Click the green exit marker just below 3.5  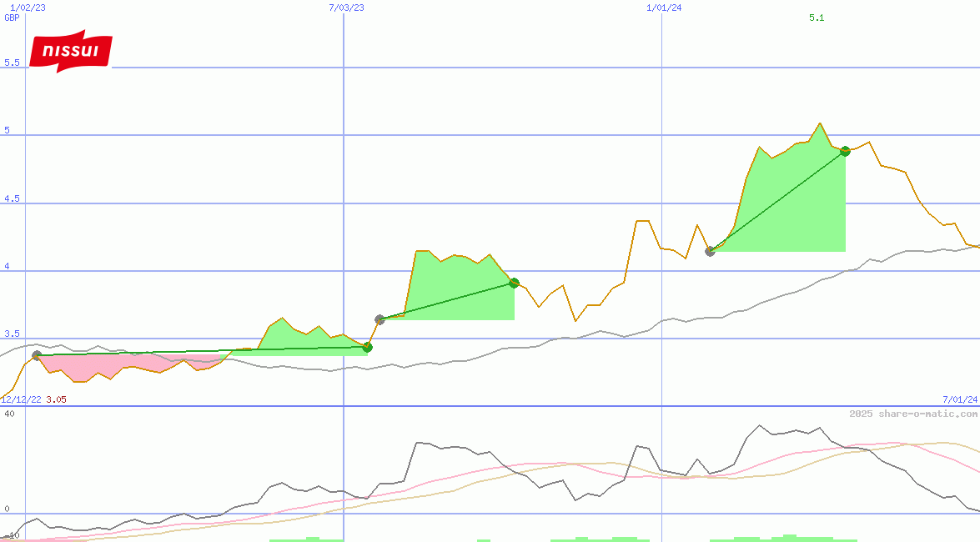367,347
